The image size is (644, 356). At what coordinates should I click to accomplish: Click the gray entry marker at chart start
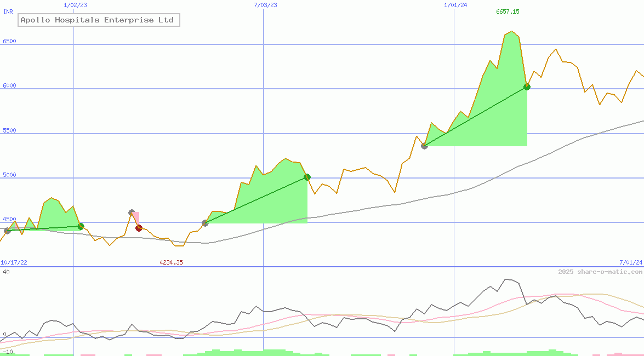click(7, 231)
